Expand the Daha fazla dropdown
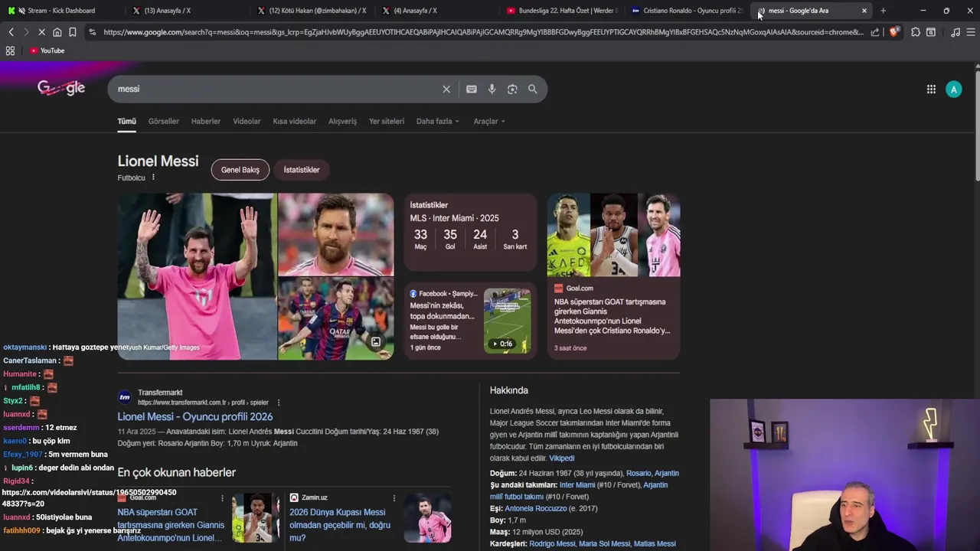The image size is (980, 551). click(438, 121)
